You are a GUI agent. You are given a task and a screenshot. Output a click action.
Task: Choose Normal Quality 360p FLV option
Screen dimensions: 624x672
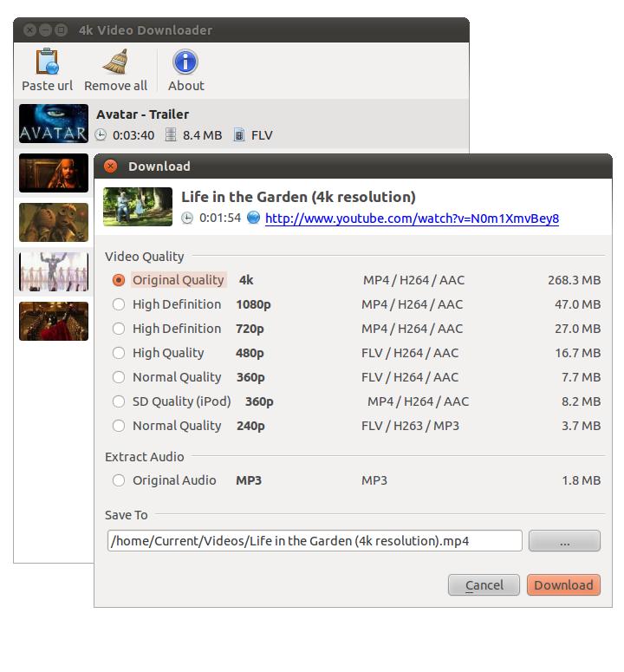coord(119,377)
